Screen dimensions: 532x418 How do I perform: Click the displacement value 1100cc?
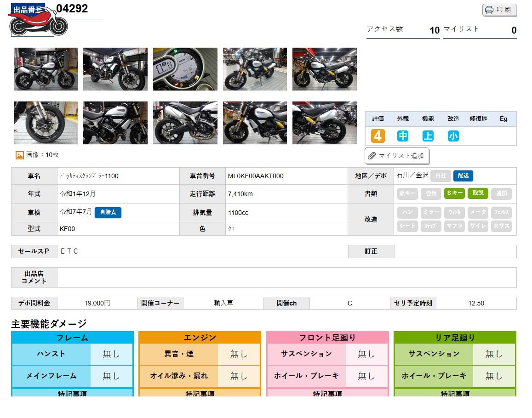click(x=238, y=213)
